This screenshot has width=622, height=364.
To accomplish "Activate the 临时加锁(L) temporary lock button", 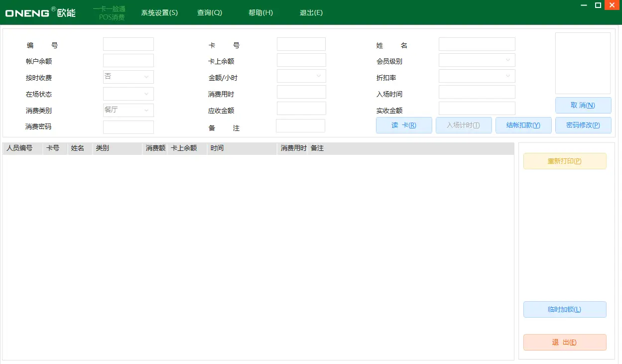I will click(x=564, y=309).
